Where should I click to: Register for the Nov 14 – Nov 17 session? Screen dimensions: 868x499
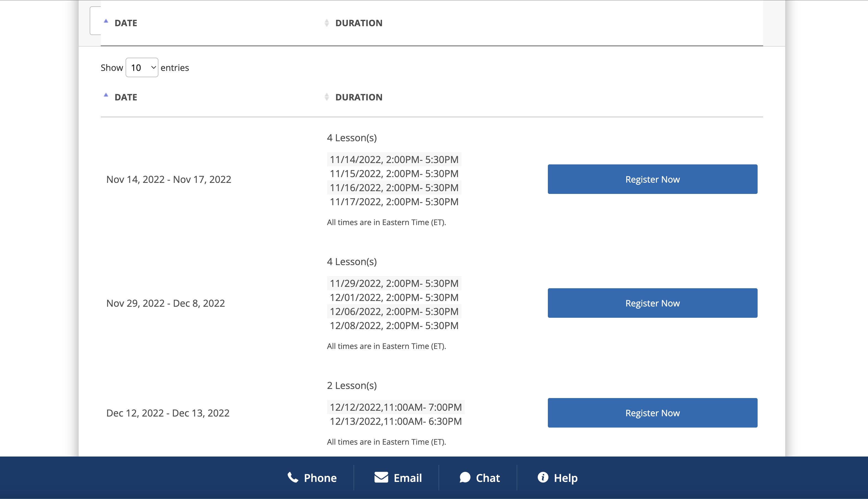coord(652,179)
